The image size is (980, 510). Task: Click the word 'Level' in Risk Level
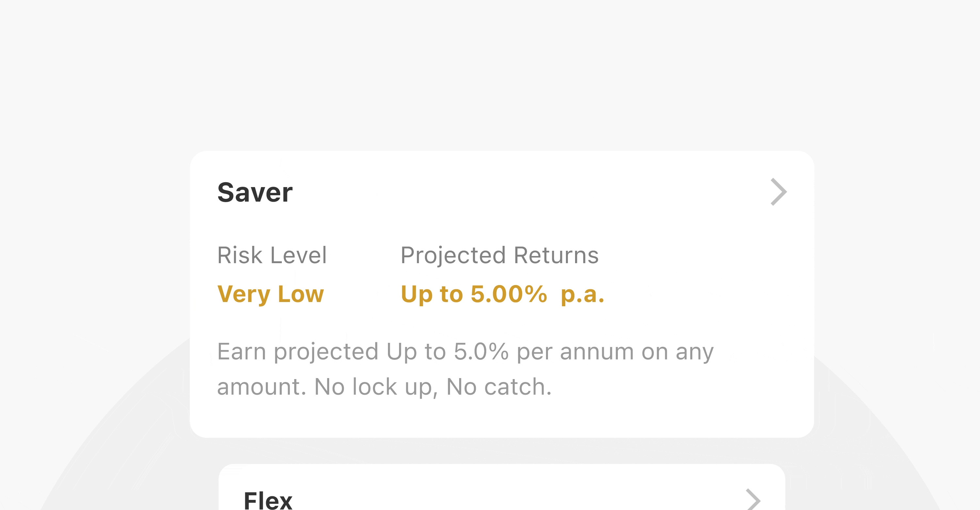[x=298, y=255]
